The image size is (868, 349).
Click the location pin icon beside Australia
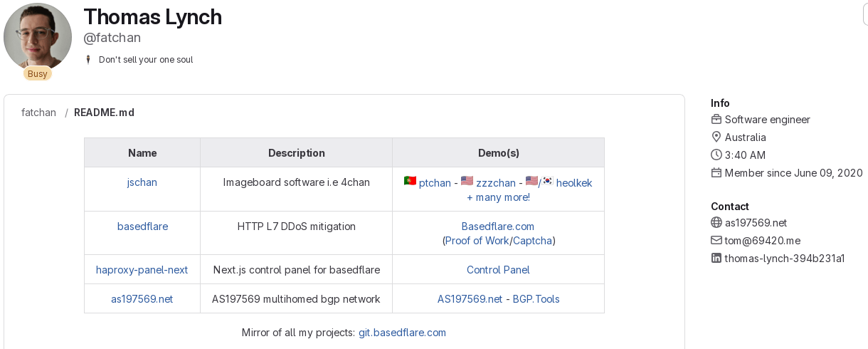(716, 137)
